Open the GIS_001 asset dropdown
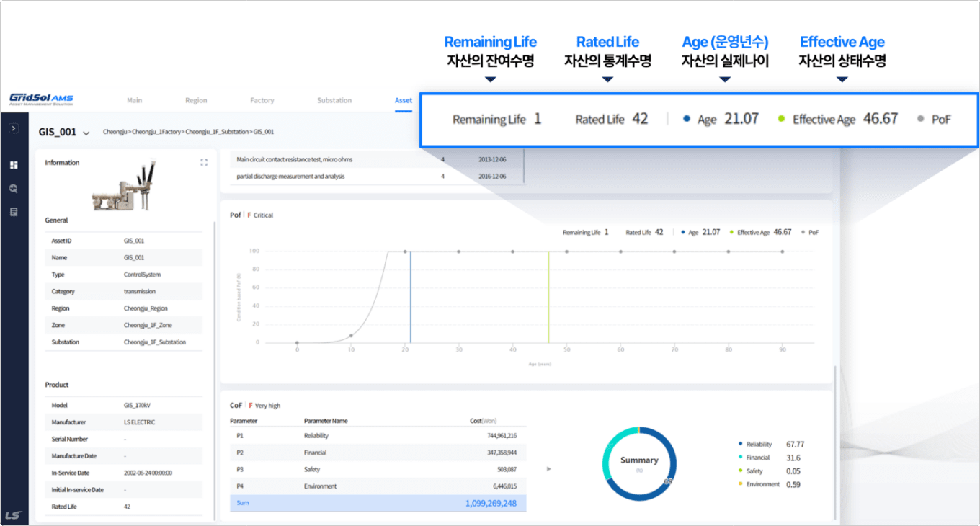 (86, 133)
